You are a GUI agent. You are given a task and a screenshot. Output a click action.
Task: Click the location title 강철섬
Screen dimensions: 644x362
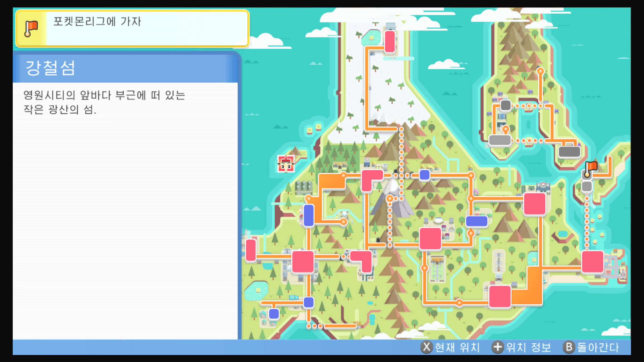[50, 68]
